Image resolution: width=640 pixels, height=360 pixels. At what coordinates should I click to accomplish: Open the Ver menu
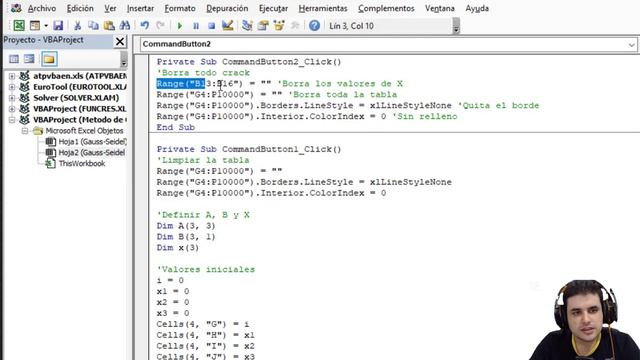[110, 9]
